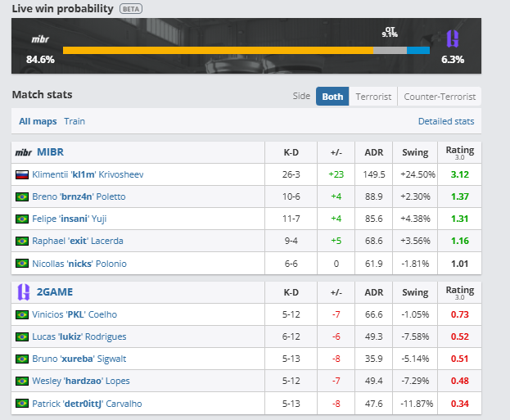Click kl1m's +24.50% swing value
This screenshot has width=510, height=420.
(x=417, y=174)
